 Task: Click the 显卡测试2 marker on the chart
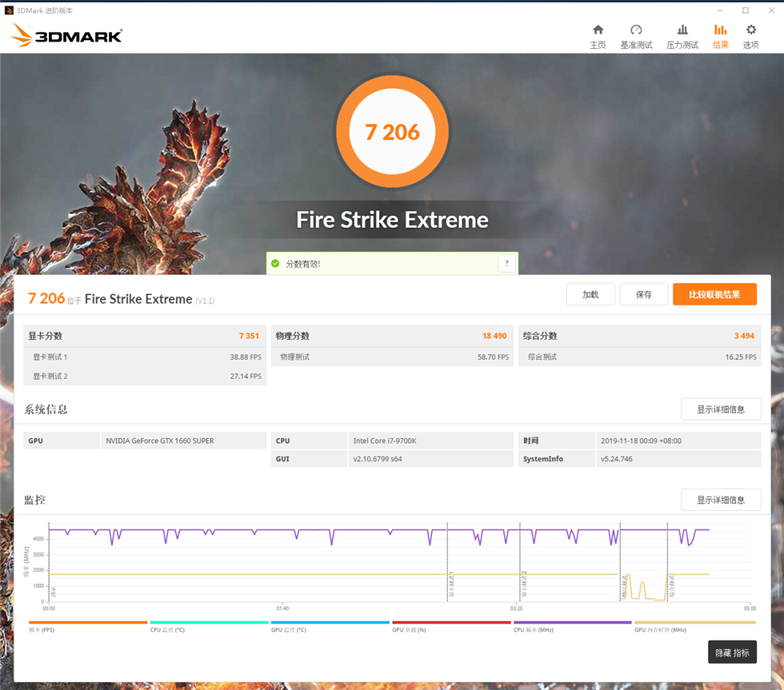[524, 584]
